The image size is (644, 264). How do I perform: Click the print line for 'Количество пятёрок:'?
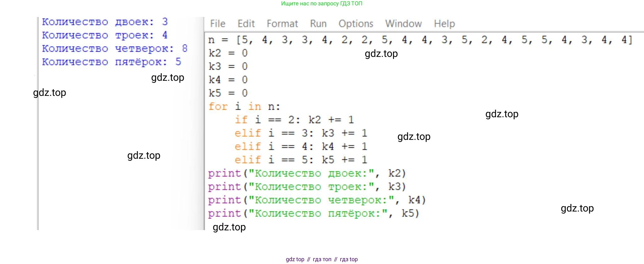point(314,214)
